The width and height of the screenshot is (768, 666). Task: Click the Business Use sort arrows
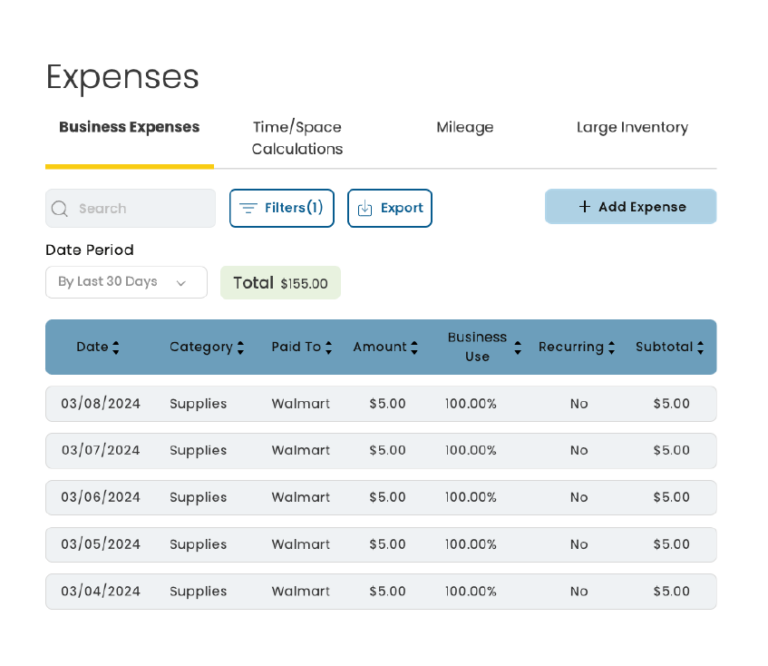[x=517, y=347]
